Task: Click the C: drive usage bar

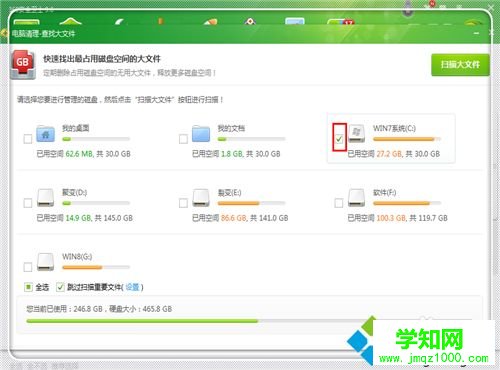Action: [x=407, y=139]
